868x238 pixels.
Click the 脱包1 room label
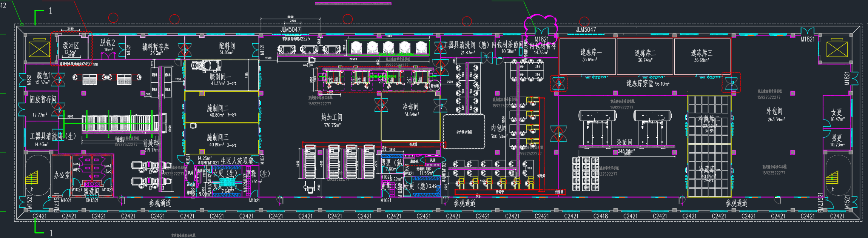[x=43, y=75]
